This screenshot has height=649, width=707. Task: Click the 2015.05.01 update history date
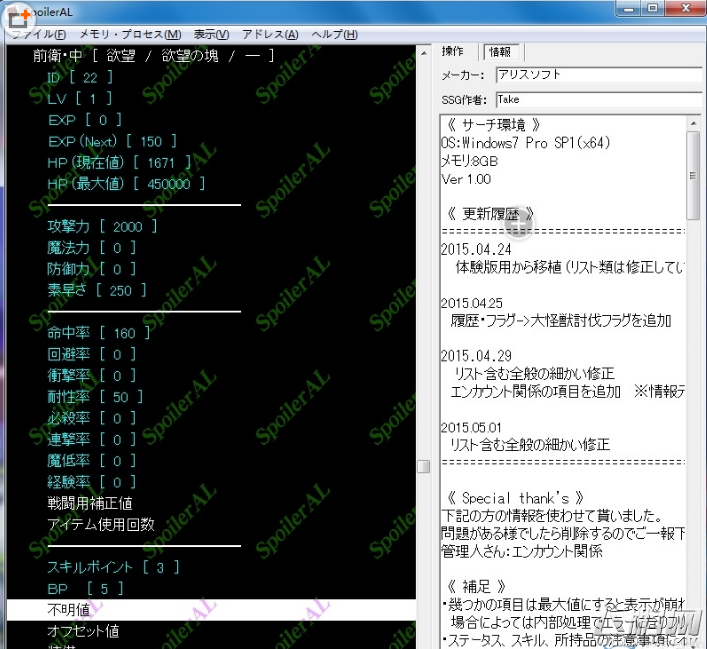click(471, 427)
